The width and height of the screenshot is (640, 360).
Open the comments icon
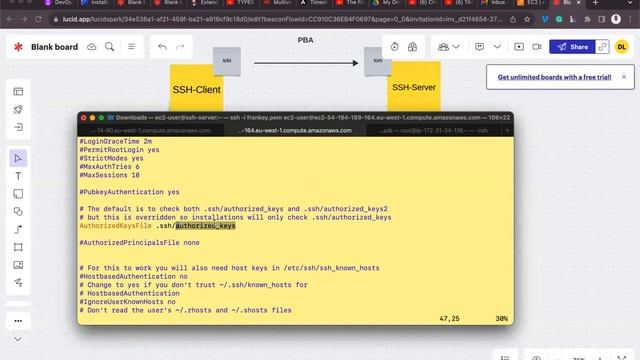tap(480, 47)
